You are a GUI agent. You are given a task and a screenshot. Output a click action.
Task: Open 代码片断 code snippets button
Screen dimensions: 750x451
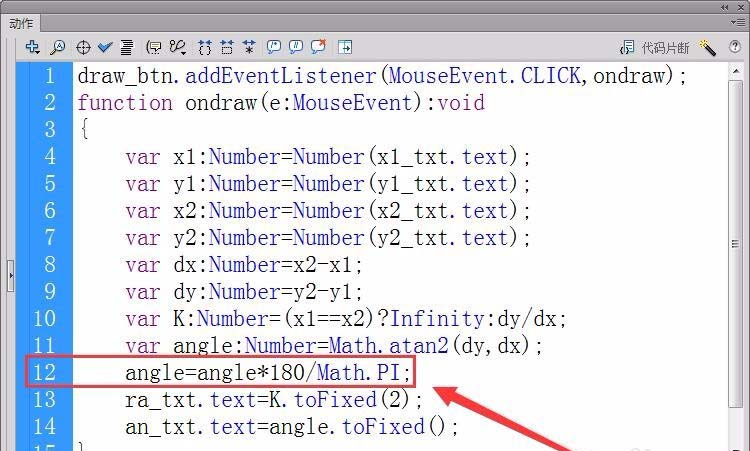pyautogui.click(x=665, y=48)
